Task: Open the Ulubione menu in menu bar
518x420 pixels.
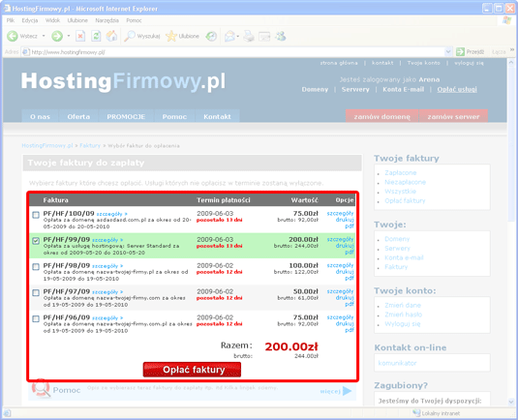Action: click(77, 20)
